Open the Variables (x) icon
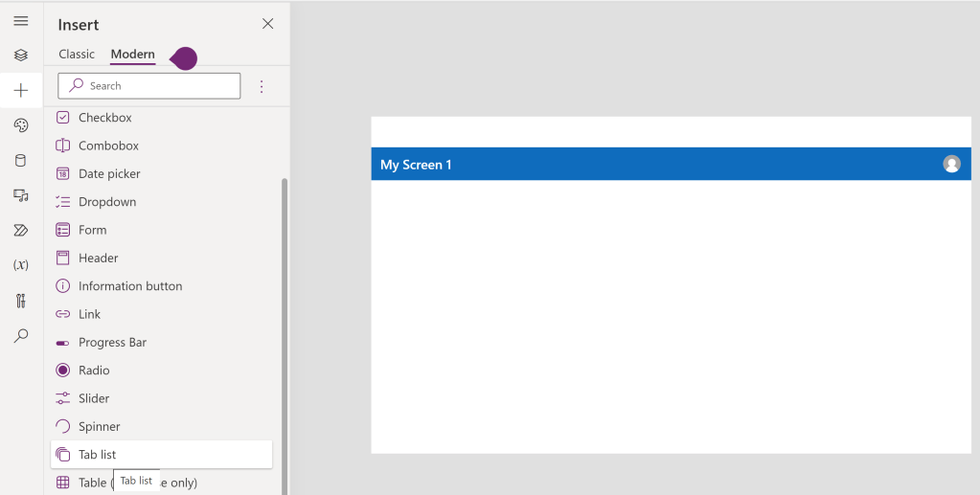This screenshot has width=980, height=495. (x=21, y=265)
